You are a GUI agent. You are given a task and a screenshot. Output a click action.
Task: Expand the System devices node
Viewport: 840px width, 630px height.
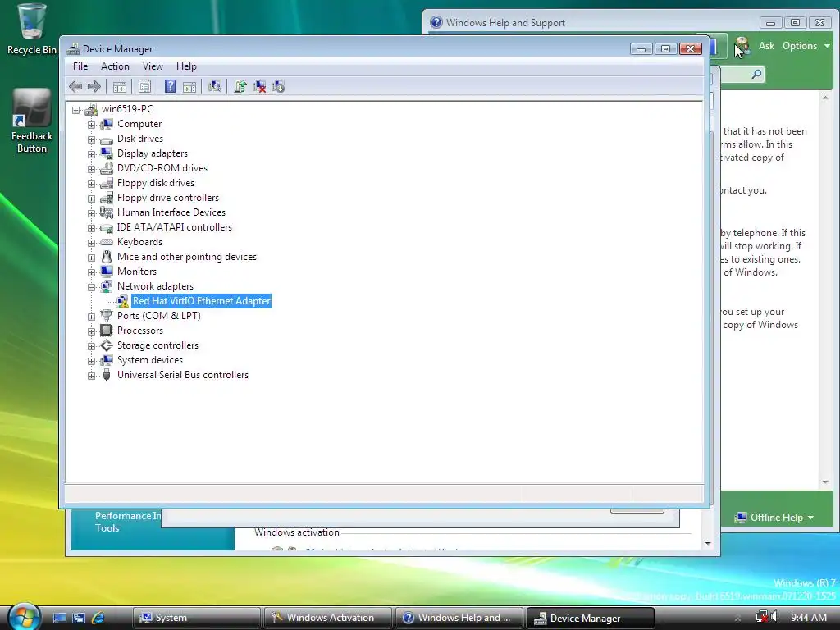(92, 361)
